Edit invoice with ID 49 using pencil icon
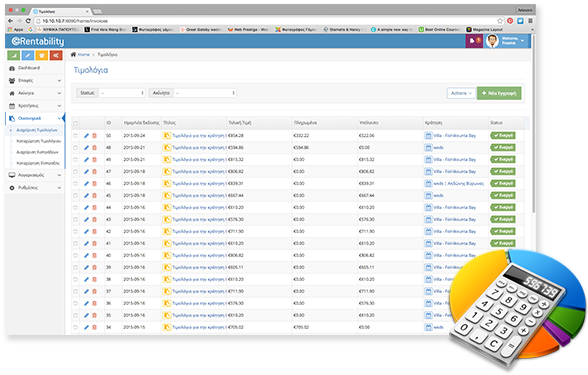This screenshot has width=588, height=375. [86, 160]
